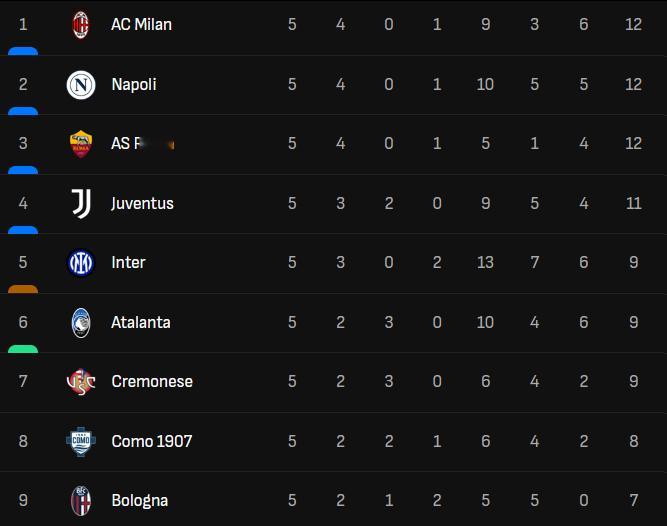Click the Cremonese club crest

pyautogui.click(x=81, y=381)
